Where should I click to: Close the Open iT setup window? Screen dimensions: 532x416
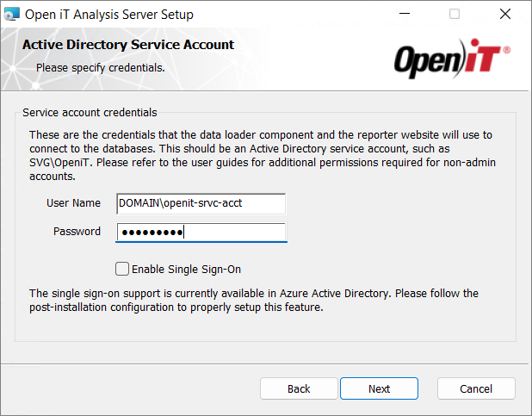click(x=505, y=14)
